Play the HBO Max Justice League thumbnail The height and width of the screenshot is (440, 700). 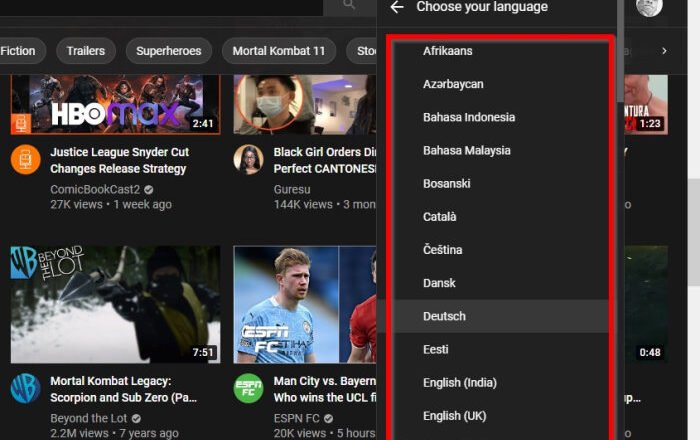coord(116,104)
